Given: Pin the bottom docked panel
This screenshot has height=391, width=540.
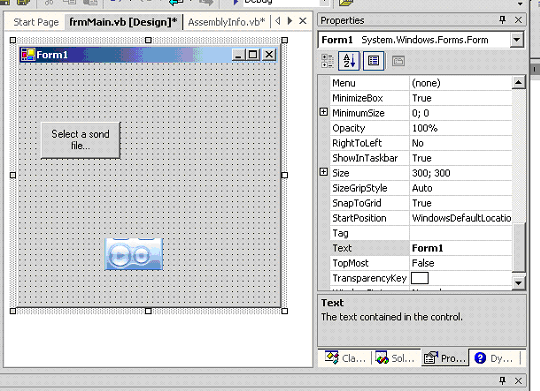Looking at the screenshot, I should pyautogui.click(x=502, y=381).
